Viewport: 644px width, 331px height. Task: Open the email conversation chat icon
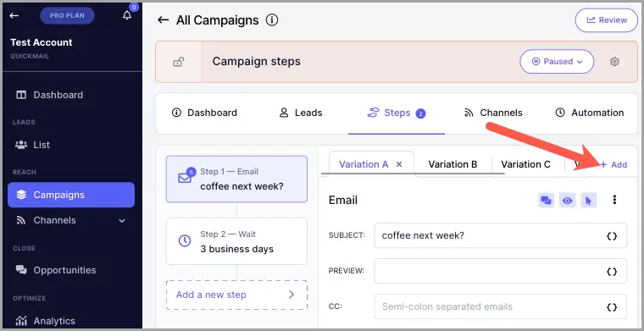point(546,200)
